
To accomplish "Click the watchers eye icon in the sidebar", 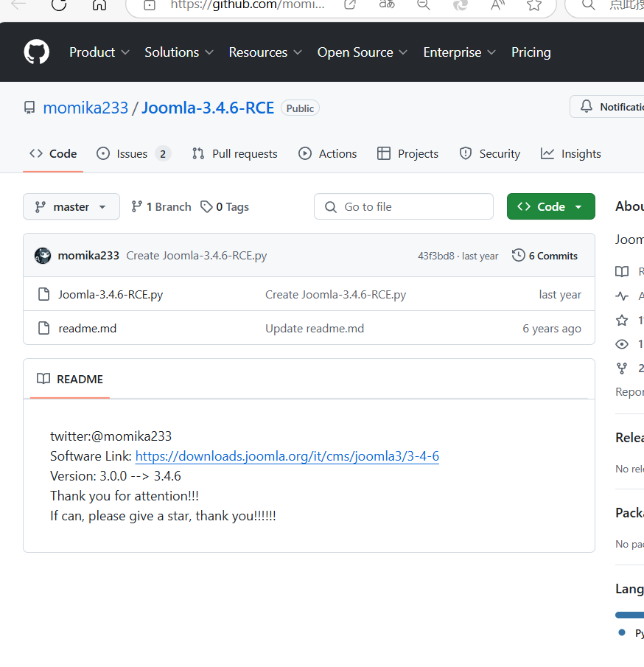I will pyautogui.click(x=622, y=344).
